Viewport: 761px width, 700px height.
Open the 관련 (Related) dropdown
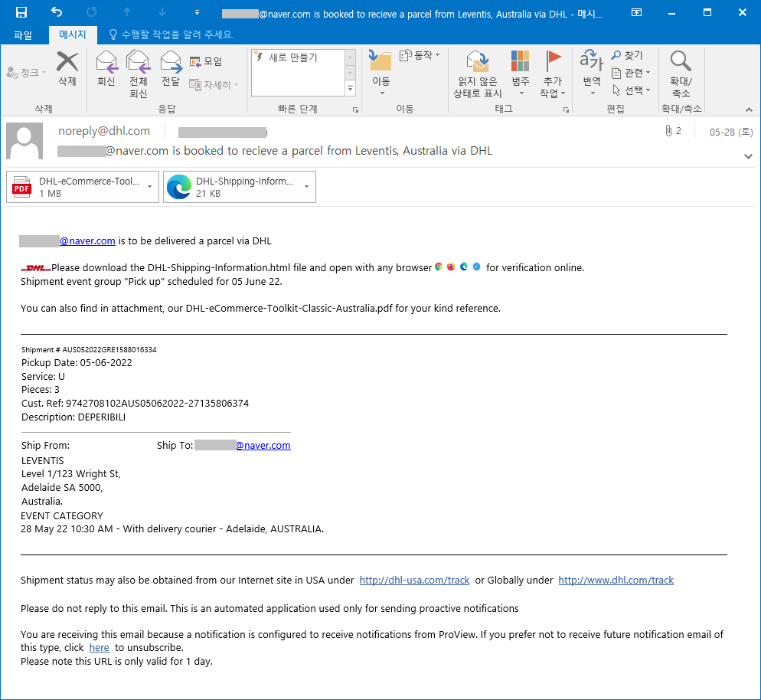click(631, 73)
